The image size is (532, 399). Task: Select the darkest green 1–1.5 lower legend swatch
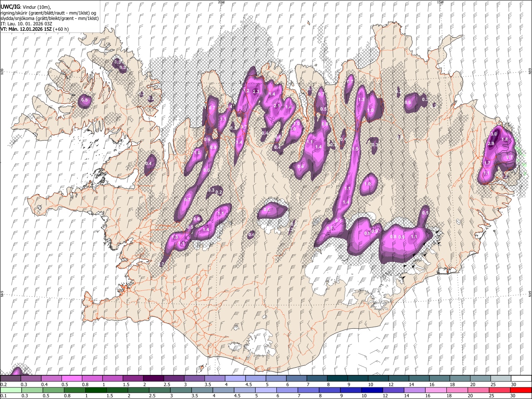[x=96, y=390]
